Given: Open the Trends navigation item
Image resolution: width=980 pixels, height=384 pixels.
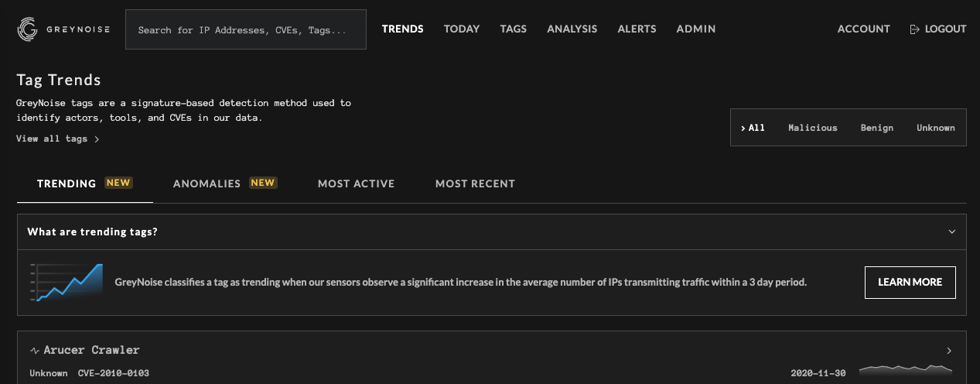Looking at the screenshot, I should point(403,29).
